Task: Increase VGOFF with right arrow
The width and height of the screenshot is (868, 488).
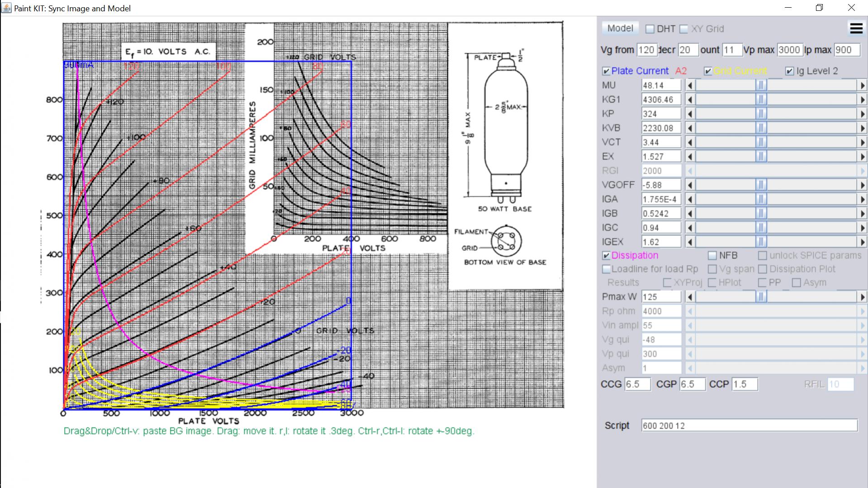Action: 862,185
